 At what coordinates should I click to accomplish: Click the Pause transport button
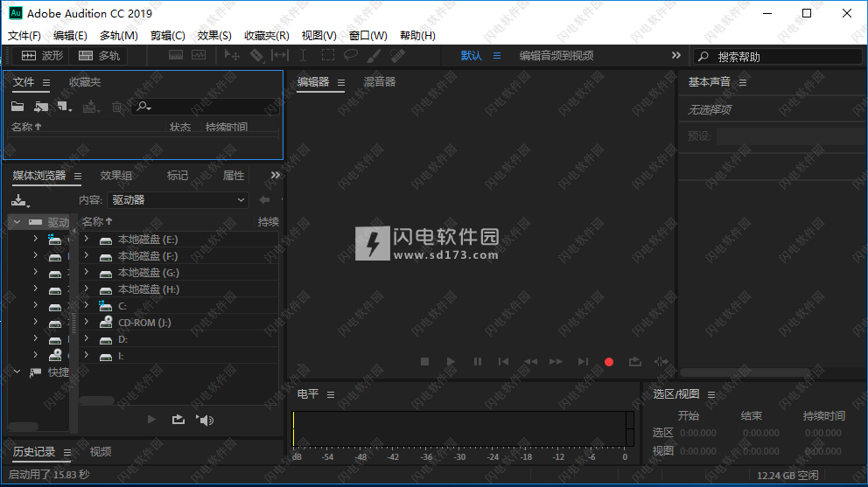[477, 361]
